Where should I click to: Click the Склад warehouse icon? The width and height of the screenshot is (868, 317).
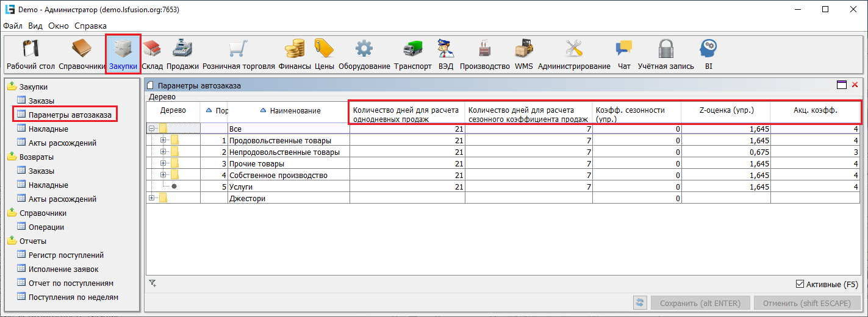[152, 49]
